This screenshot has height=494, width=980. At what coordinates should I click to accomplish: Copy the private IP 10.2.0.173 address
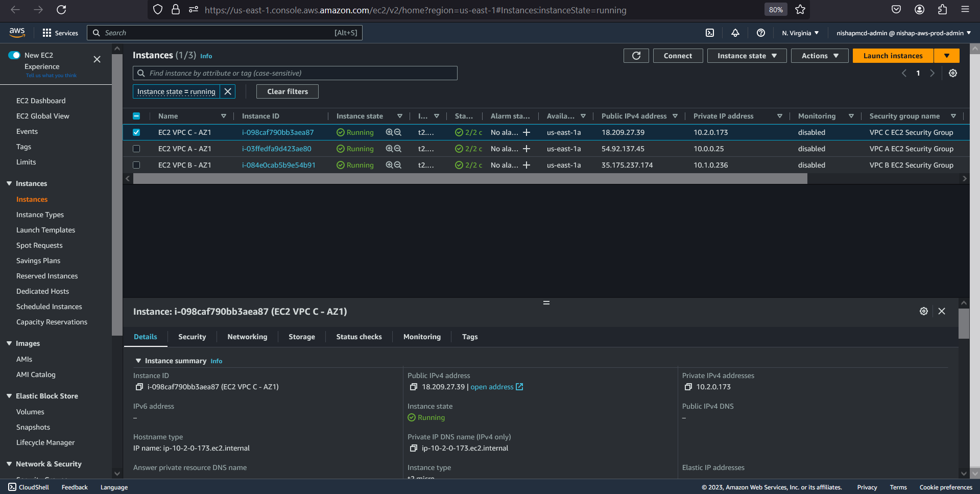[x=688, y=387]
